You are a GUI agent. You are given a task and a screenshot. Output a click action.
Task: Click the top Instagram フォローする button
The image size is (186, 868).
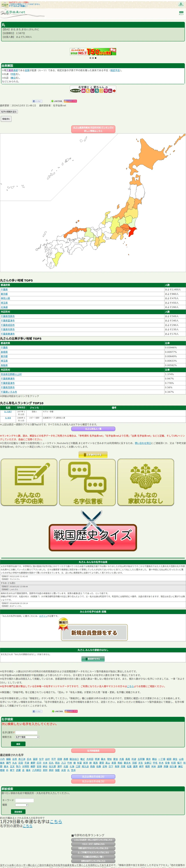pyautogui.click(x=71, y=101)
